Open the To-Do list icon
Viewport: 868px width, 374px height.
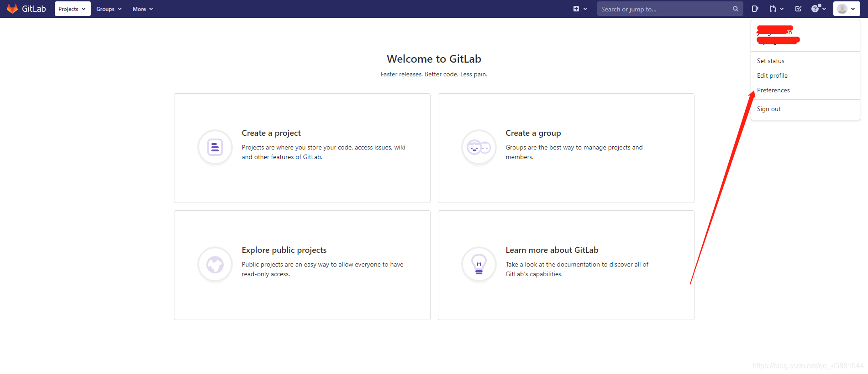click(x=798, y=9)
